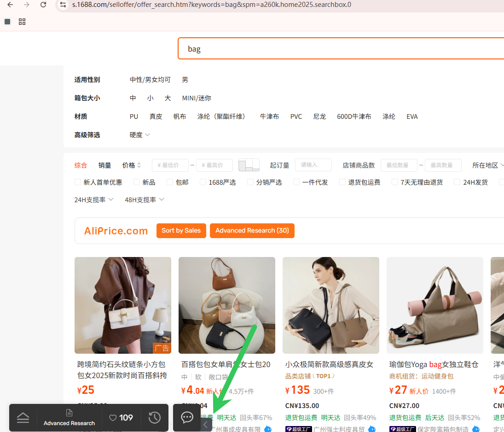Screen dimensions: 504x432
Task: Expand the 硬度 hardness dropdown
Action: click(x=140, y=135)
